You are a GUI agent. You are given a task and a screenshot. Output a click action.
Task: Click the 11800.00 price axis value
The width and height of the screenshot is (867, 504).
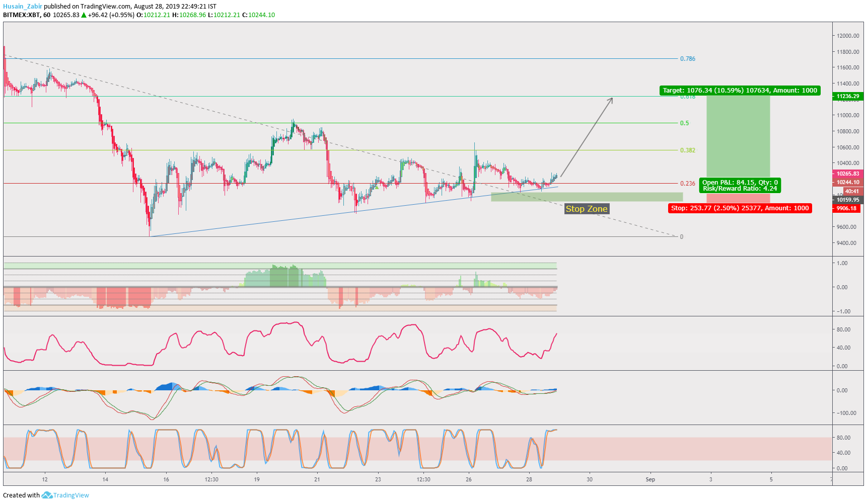tap(848, 52)
